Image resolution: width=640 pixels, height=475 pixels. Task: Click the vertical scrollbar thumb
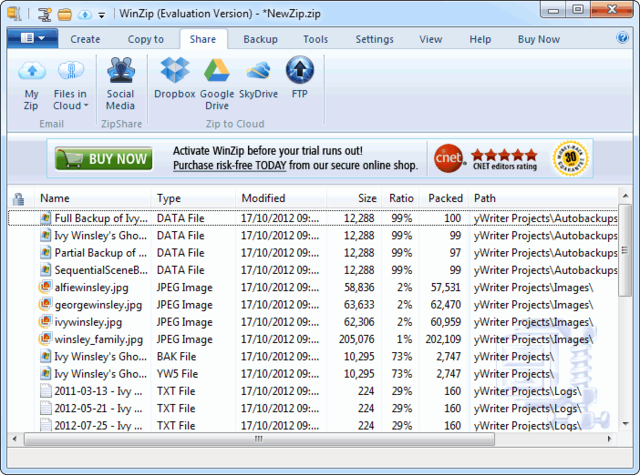point(625,251)
